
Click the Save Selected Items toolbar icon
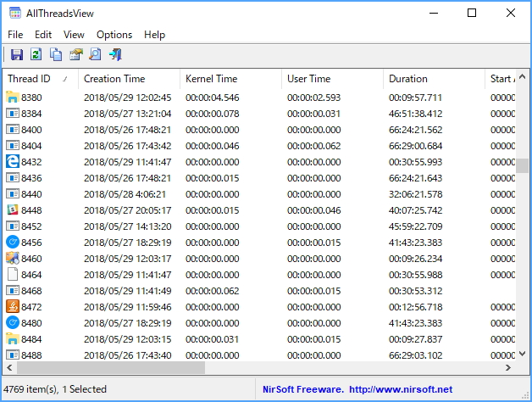pyautogui.click(x=17, y=54)
